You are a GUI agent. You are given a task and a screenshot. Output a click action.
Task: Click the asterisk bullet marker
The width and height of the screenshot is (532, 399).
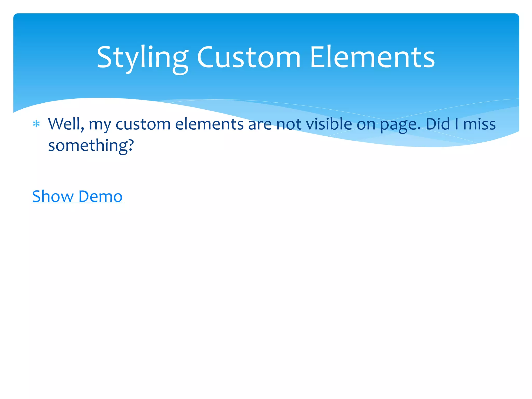(x=36, y=124)
